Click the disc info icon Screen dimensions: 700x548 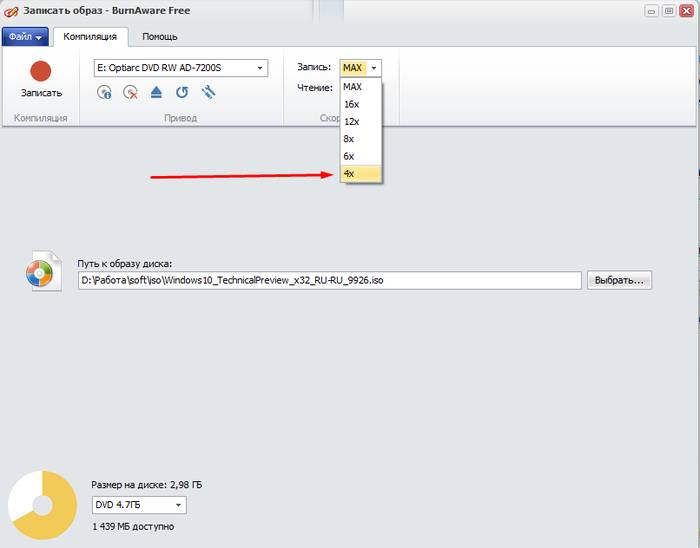(104, 92)
